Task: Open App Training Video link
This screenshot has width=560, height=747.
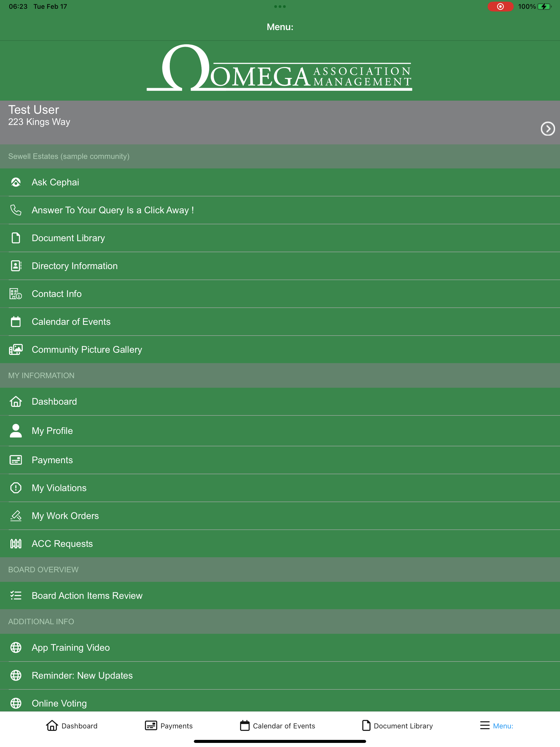Action: point(280,647)
